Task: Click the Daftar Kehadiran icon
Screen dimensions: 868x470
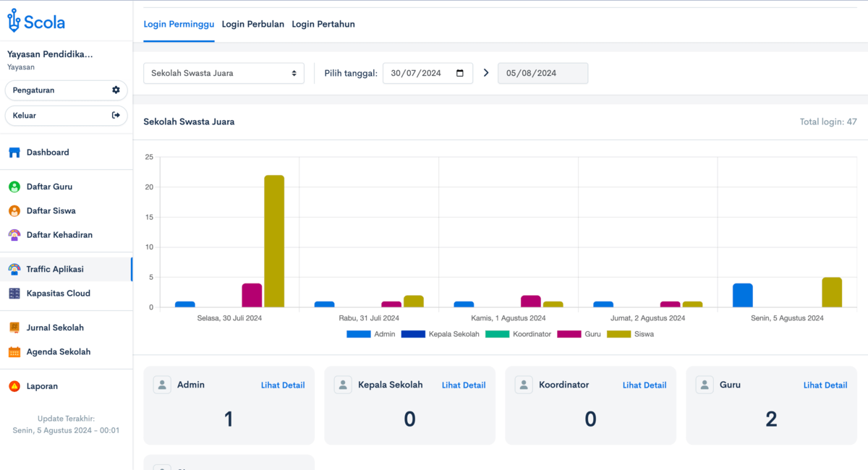Action: tap(14, 235)
